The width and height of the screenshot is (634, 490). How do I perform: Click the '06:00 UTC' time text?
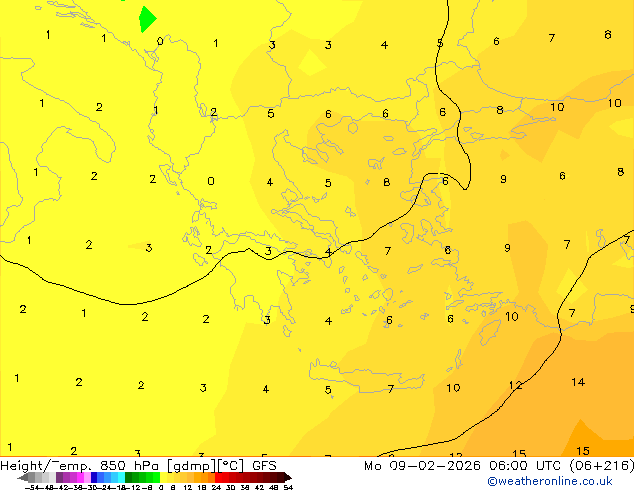(525, 466)
